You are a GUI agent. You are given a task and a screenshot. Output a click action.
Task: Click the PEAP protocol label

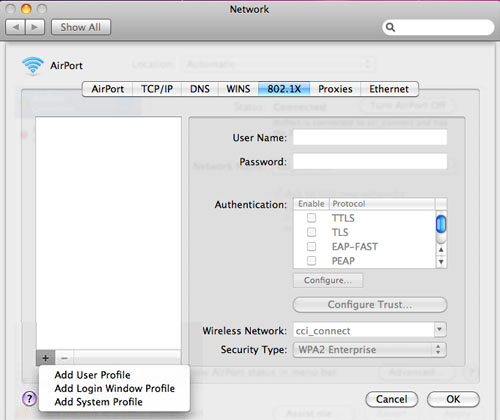(343, 261)
